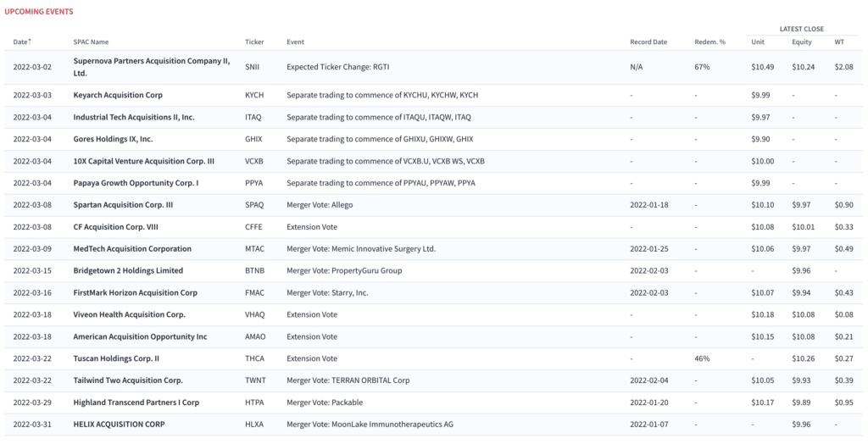Open Highland Transcend Partners I Corp
The width and height of the screenshot is (868, 444).
(136, 402)
